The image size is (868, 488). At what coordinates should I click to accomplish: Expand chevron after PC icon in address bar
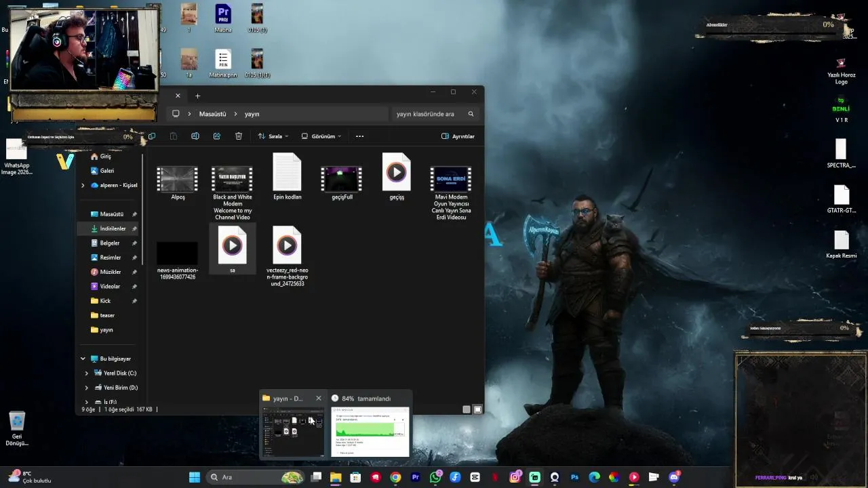pos(189,114)
